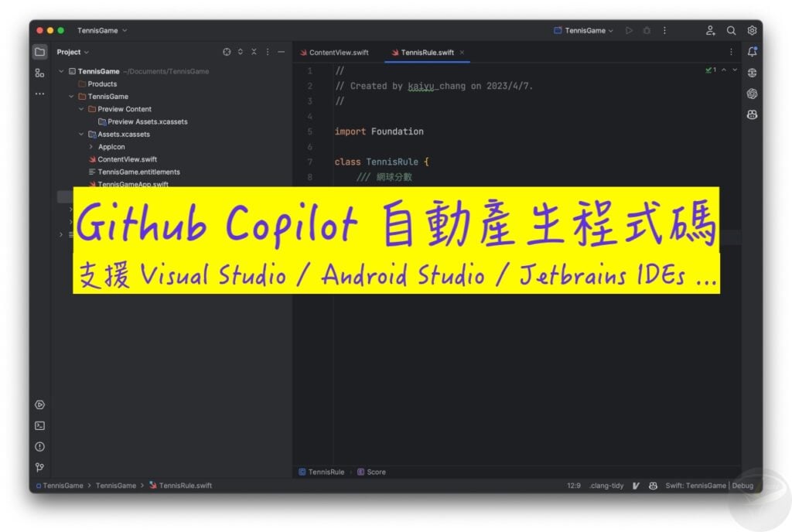
Task: Click line column indicator 12:9 in status bar
Action: click(x=573, y=486)
